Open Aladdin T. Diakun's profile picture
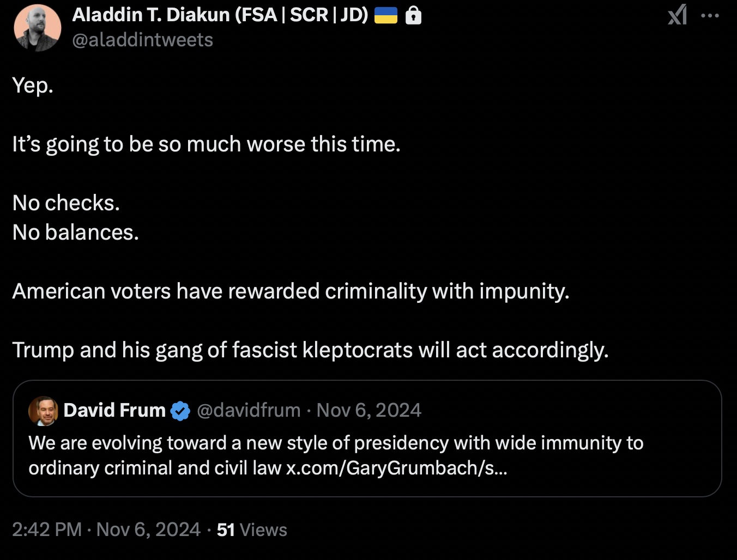This screenshot has width=737, height=560. (37, 28)
